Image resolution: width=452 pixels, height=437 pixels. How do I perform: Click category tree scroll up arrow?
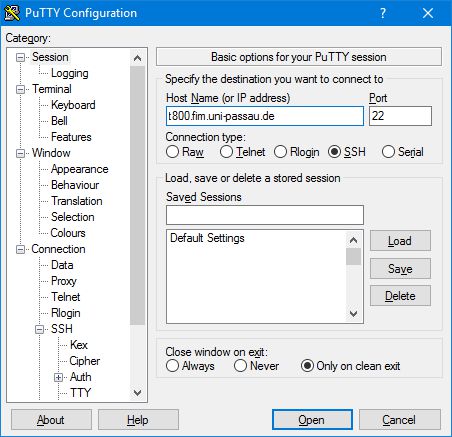click(x=137, y=58)
